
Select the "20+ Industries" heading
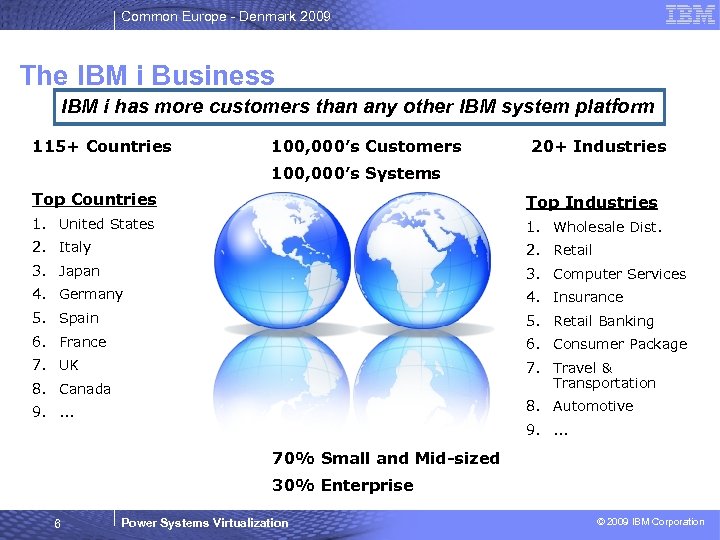pyautogui.click(x=599, y=146)
